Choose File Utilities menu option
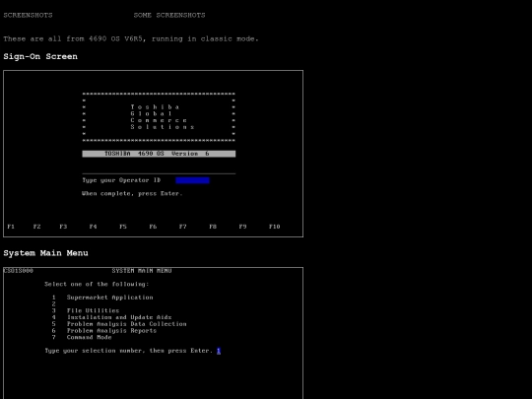 (x=93, y=310)
